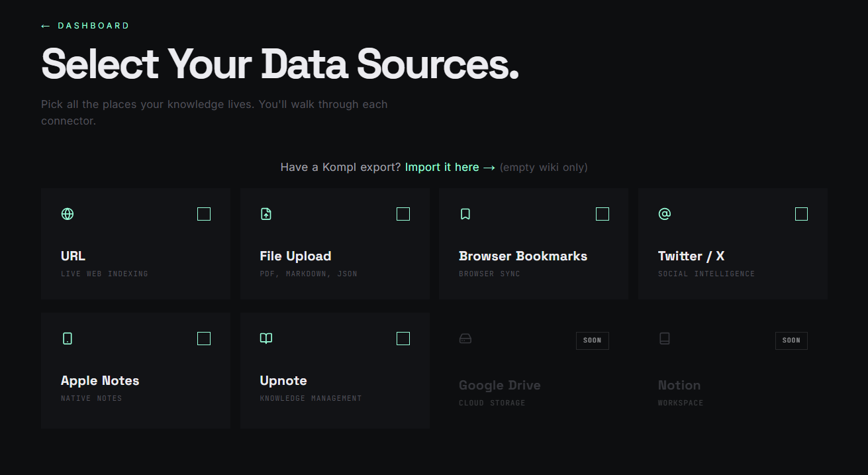Click '(empty wiki only)' note
This screenshot has width=868, height=475.
[x=544, y=167]
